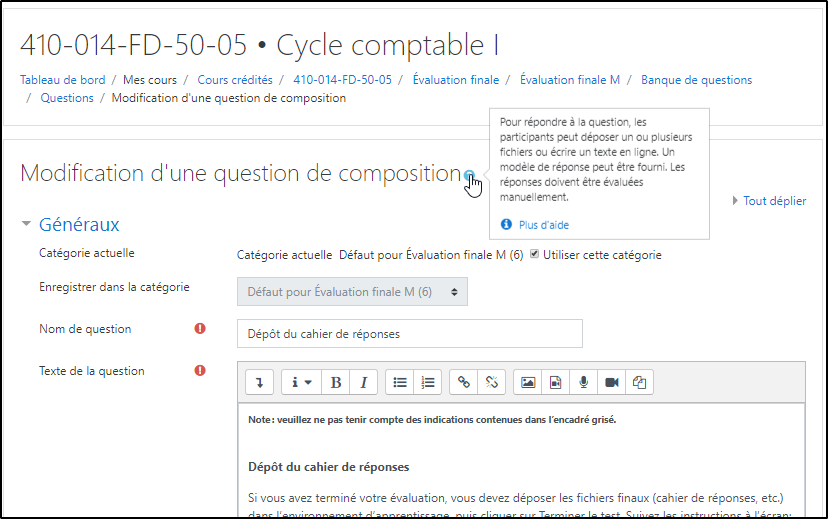
Task: Open the paragraph styles dropdown
Action: tap(299, 382)
